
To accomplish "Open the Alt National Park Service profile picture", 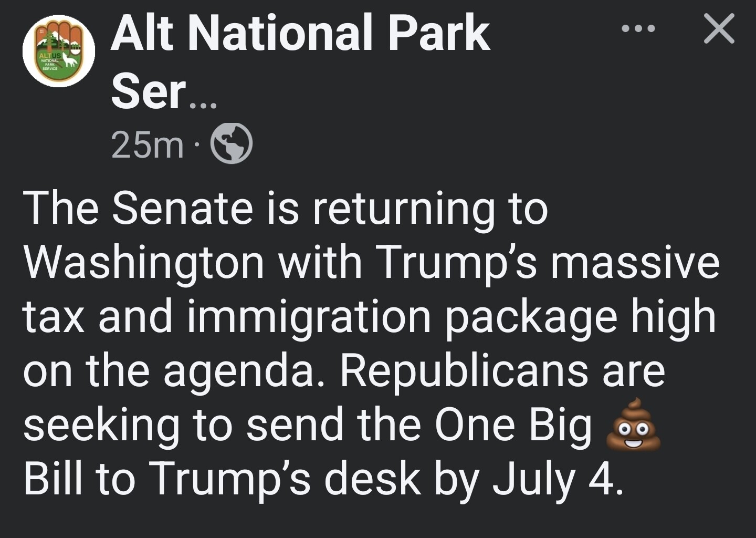I will click(x=59, y=51).
